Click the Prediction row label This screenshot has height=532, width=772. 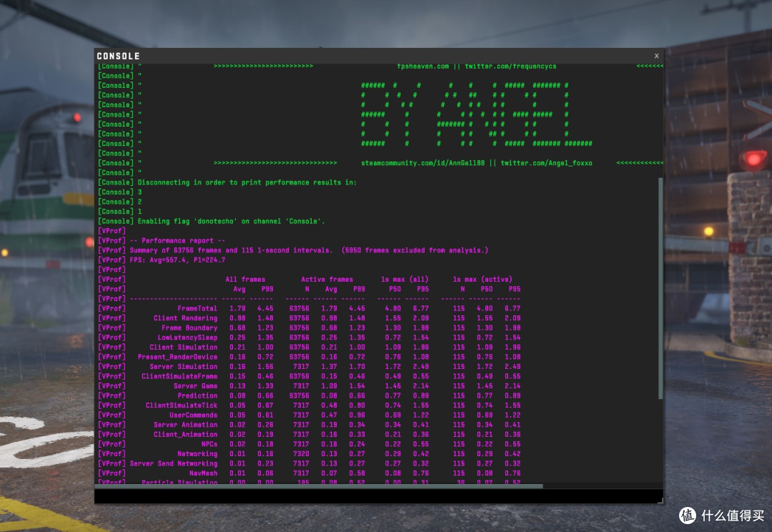pos(197,395)
